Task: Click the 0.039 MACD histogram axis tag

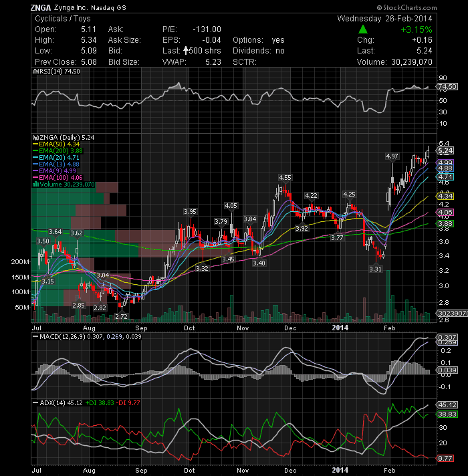Action: coord(447,370)
